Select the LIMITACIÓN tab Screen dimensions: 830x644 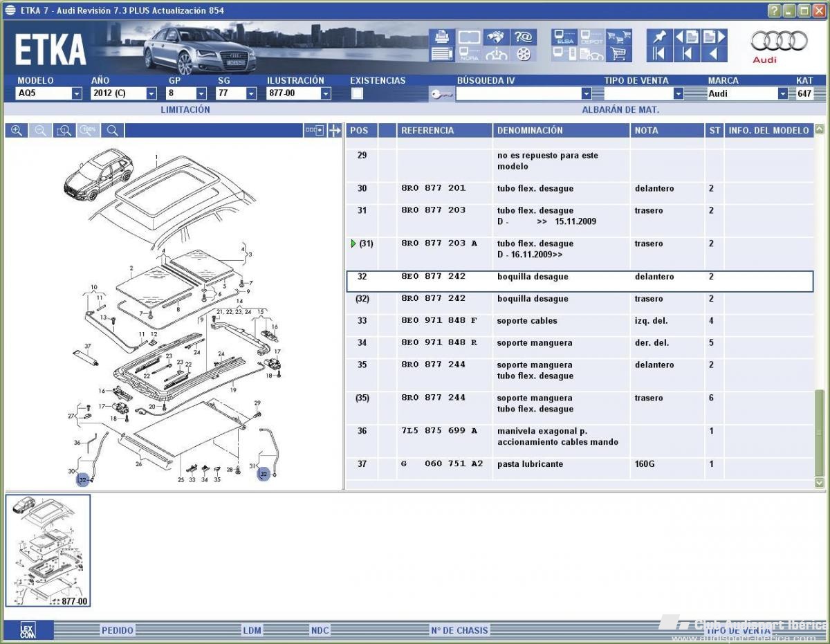tap(185, 109)
